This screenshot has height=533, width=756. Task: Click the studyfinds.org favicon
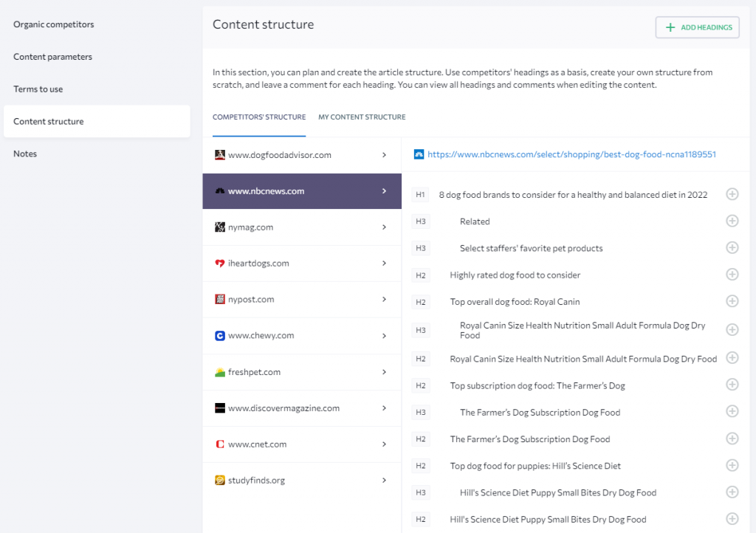[220, 481]
